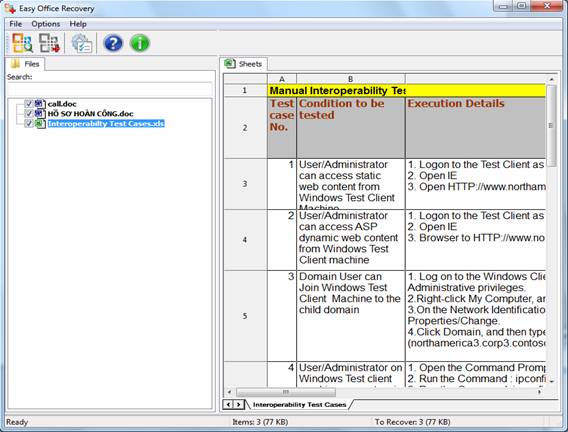Open the Options menu
Viewport: 568px width, 432px height.
(x=46, y=24)
